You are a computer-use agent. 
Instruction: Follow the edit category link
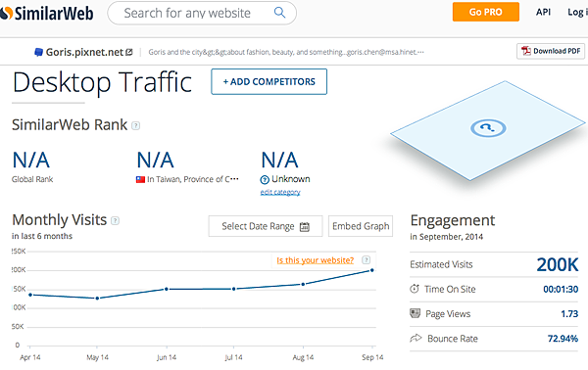(280, 192)
